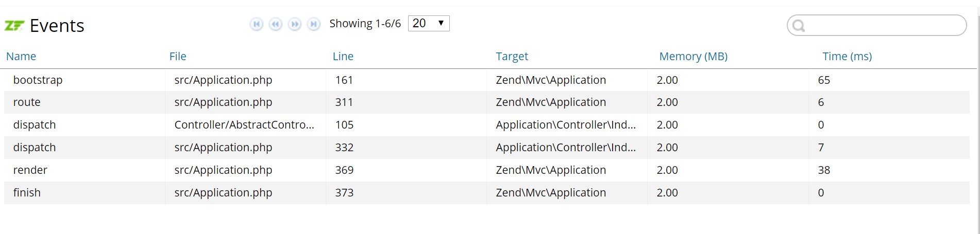Sort events by File column
Viewport: 980px width, 234px height.
(x=178, y=56)
